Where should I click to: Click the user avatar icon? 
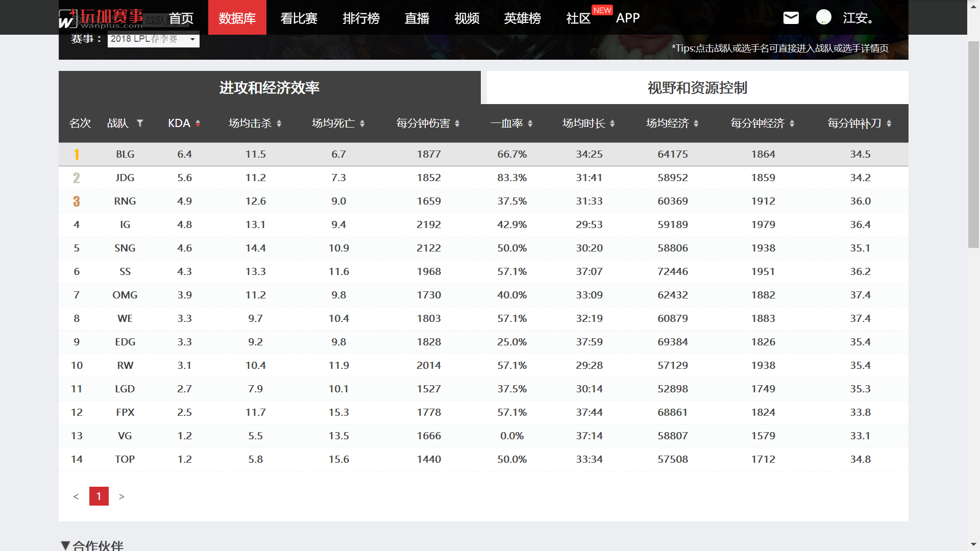[823, 17]
